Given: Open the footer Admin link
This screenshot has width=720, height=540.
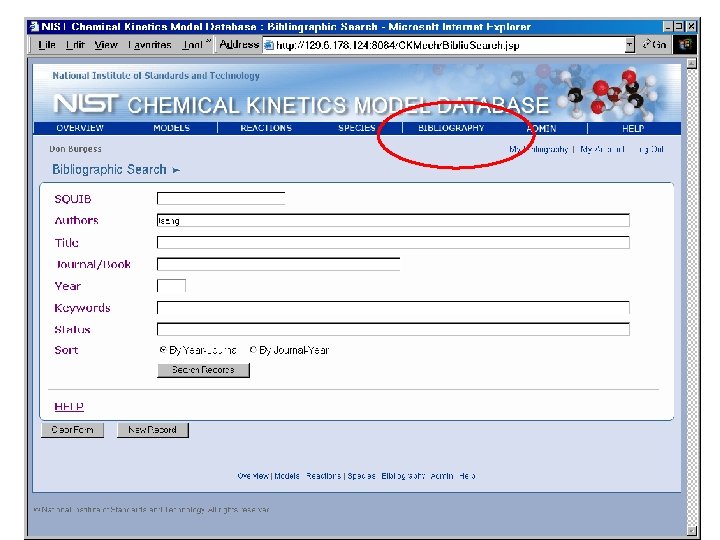Looking at the screenshot, I should (442, 476).
